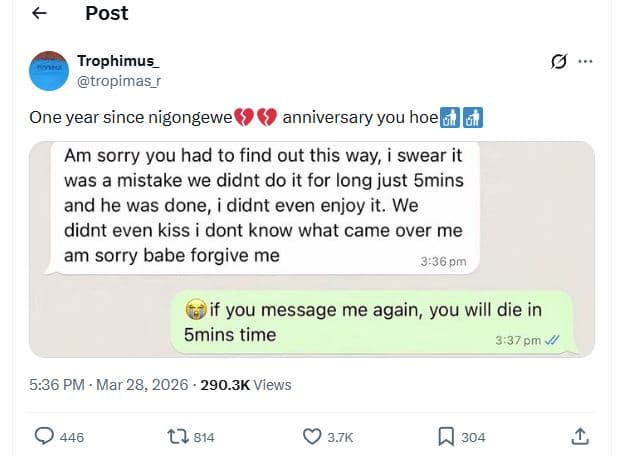Click the 3.7K likes count
This screenshot has height=456, width=622.
(340, 437)
